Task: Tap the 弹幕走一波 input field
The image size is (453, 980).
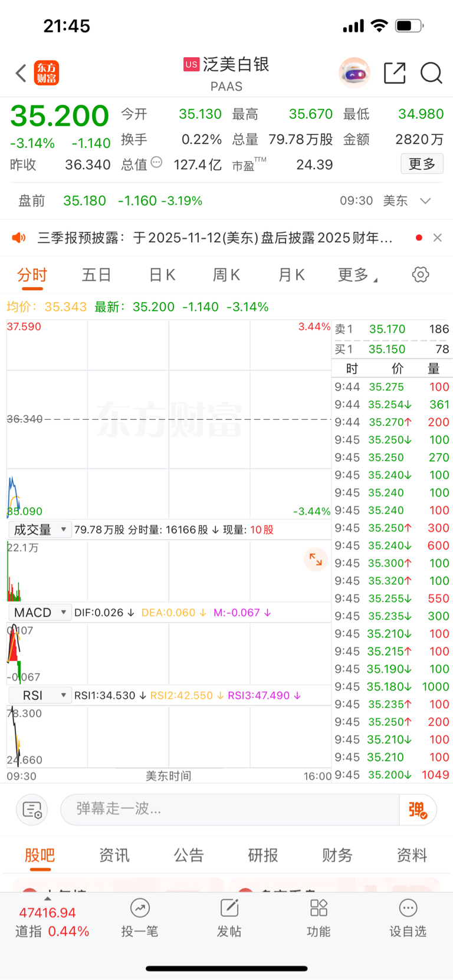Action: pos(230,810)
